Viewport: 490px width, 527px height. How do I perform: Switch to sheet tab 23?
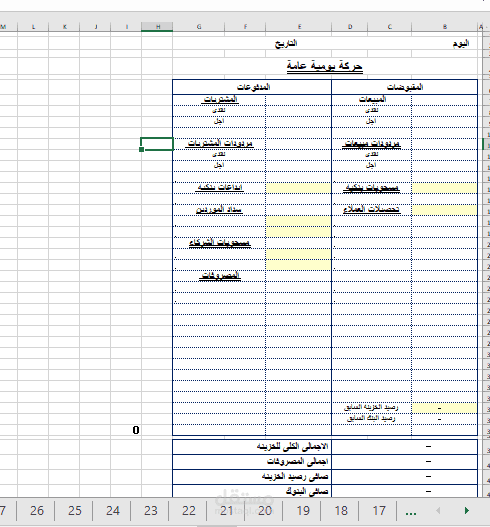coord(151,511)
